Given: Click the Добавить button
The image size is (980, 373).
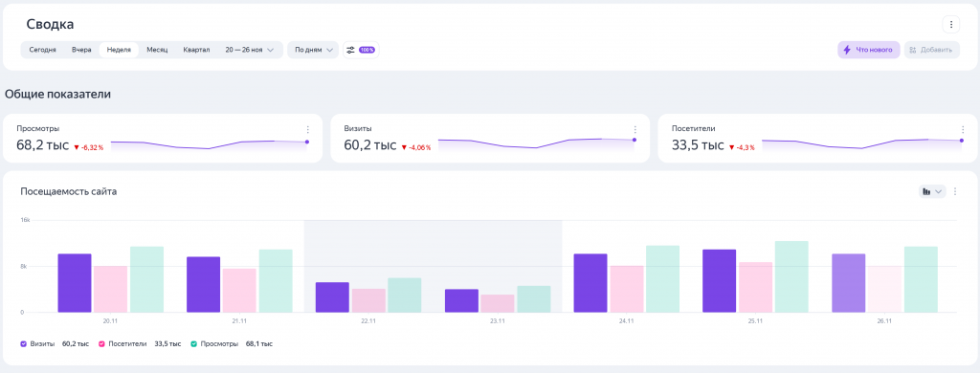Looking at the screenshot, I should click(932, 50).
